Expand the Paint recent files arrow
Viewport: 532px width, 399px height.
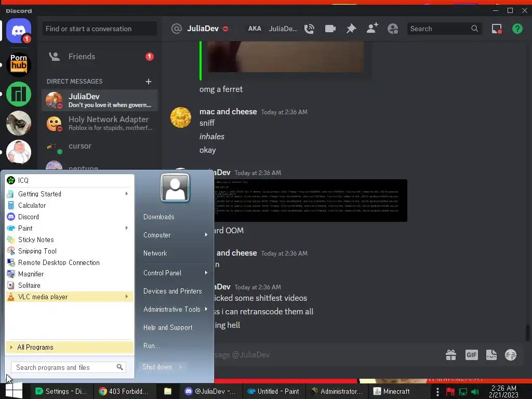pyautogui.click(x=127, y=228)
